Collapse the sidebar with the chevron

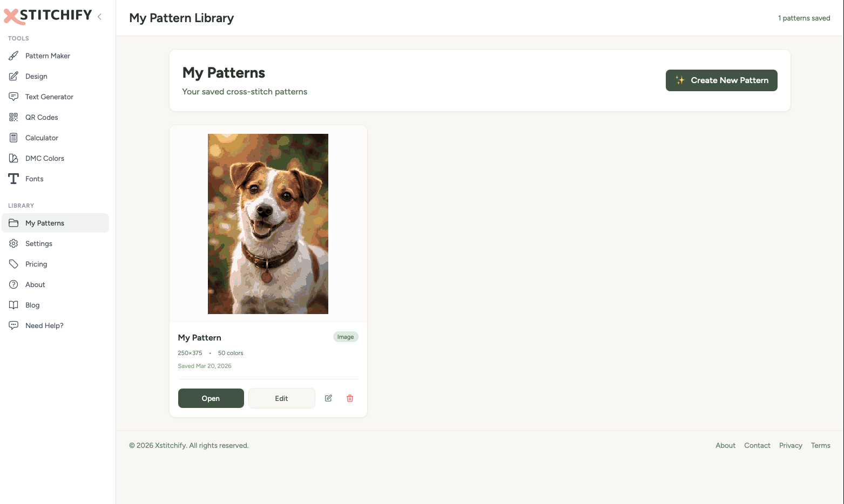[x=99, y=17]
